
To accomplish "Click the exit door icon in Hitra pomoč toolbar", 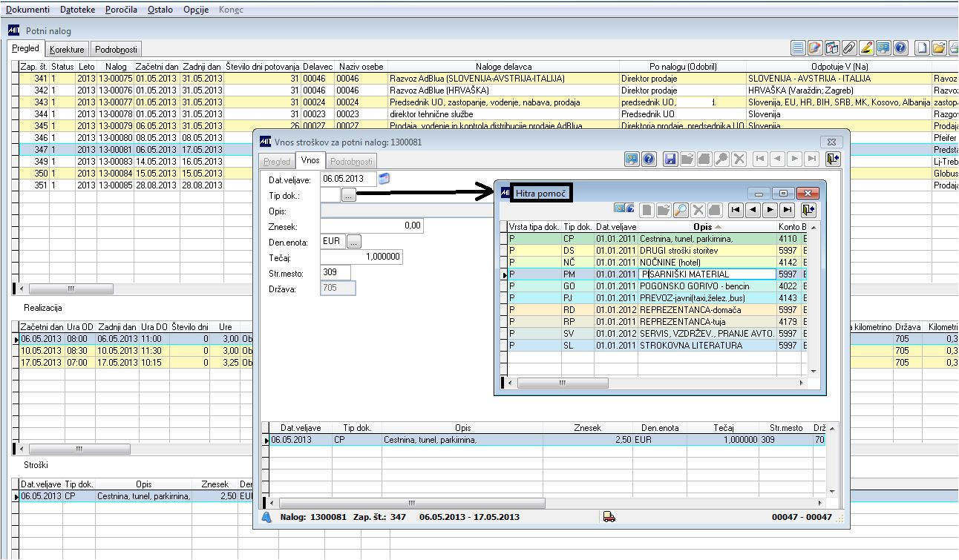I will (808, 210).
